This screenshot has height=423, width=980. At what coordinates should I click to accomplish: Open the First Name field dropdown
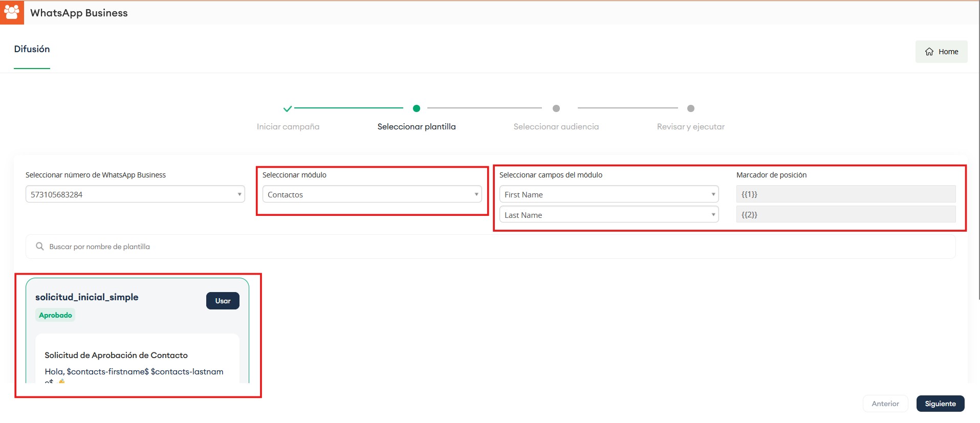click(x=609, y=194)
